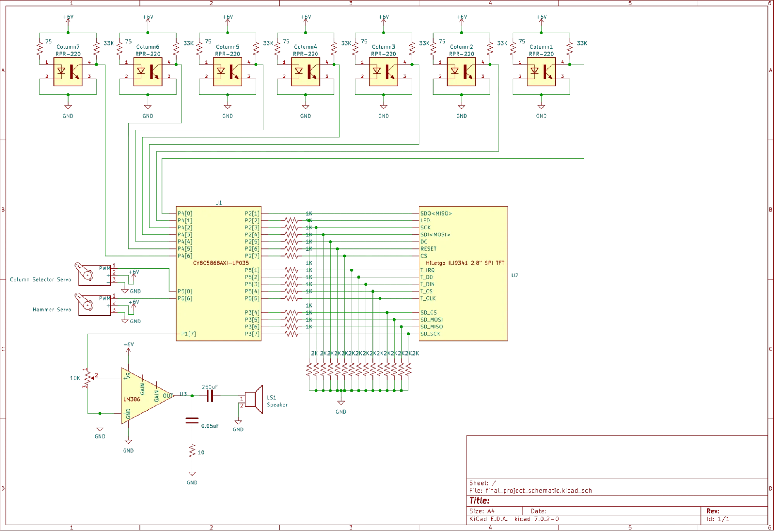Image resolution: width=774 pixels, height=532 pixels.
Task: Select the Column7 RPR-220 sensor symbol
Action: tap(68, 72)
